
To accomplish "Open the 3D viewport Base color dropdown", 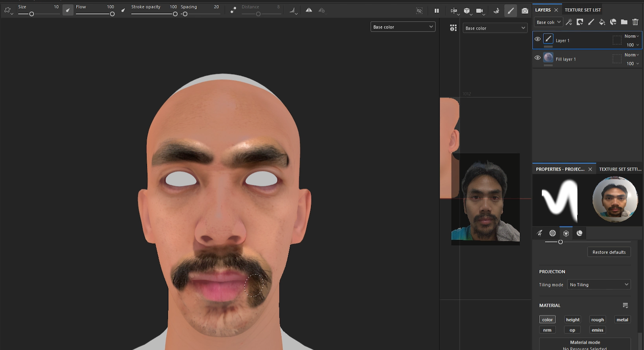I will coord(402,27).
